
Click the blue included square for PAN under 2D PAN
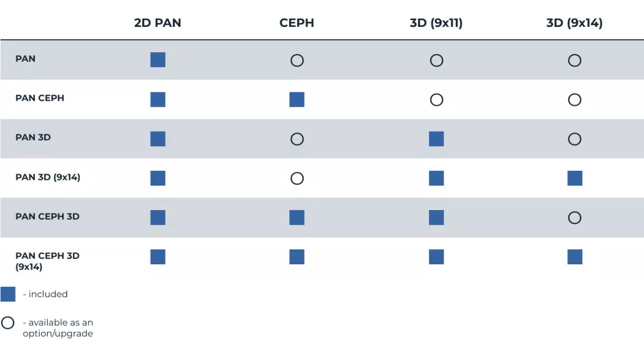click(x=158, y=60)
